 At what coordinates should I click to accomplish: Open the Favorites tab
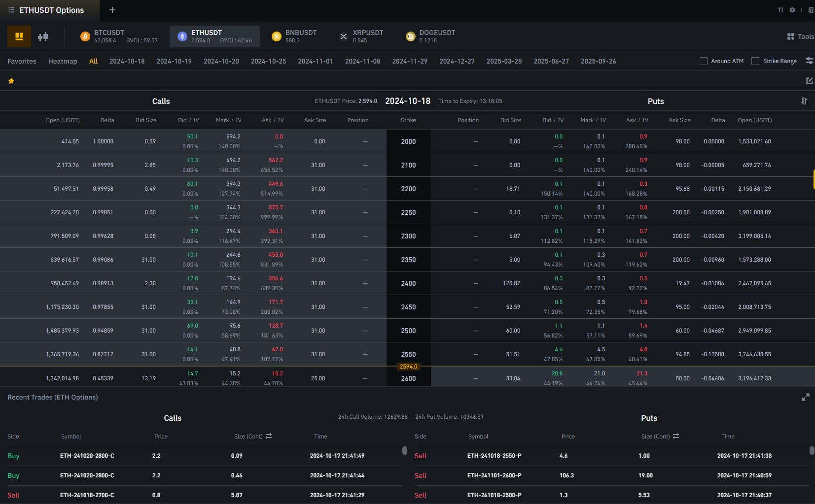[x=22, y=61]
